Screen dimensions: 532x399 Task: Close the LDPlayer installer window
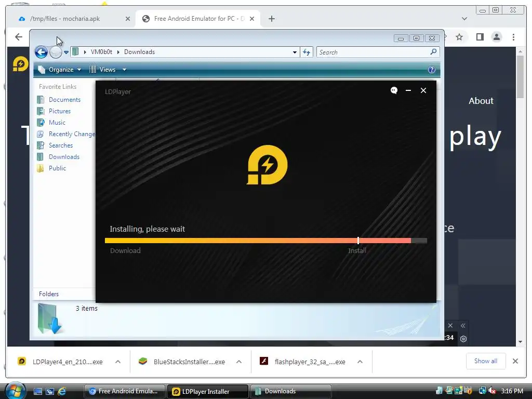pos(423,90)
